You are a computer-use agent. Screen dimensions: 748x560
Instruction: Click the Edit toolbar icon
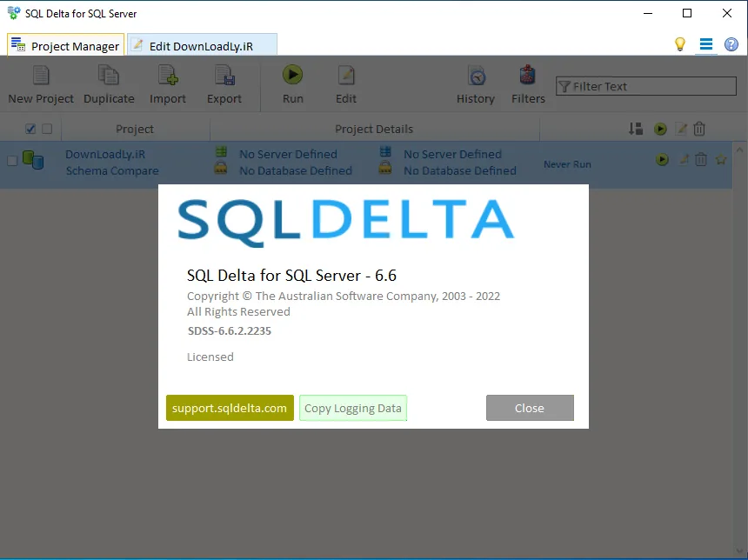tap(346, 76)
